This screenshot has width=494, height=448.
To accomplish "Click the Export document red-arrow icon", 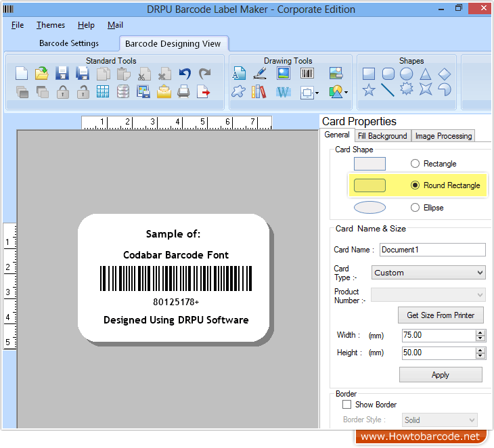I will point(204,92).
